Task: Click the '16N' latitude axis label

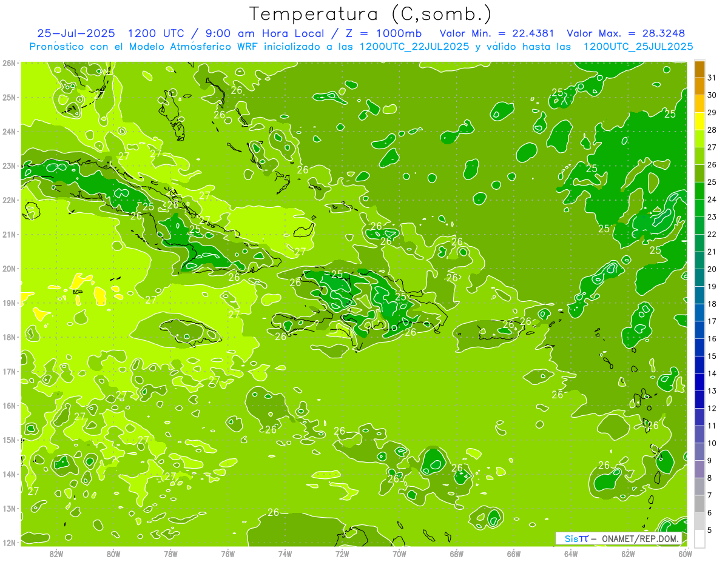Action: coord(9,406)
